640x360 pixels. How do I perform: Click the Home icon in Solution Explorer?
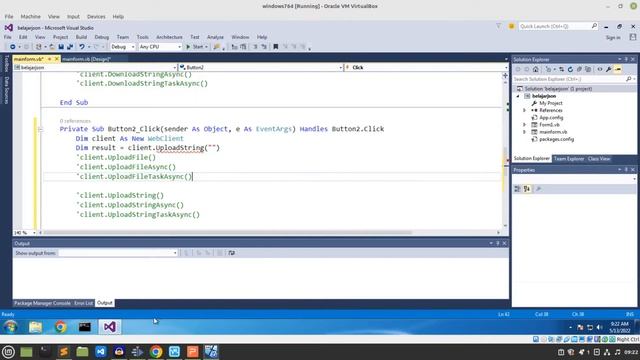(536, 69)
